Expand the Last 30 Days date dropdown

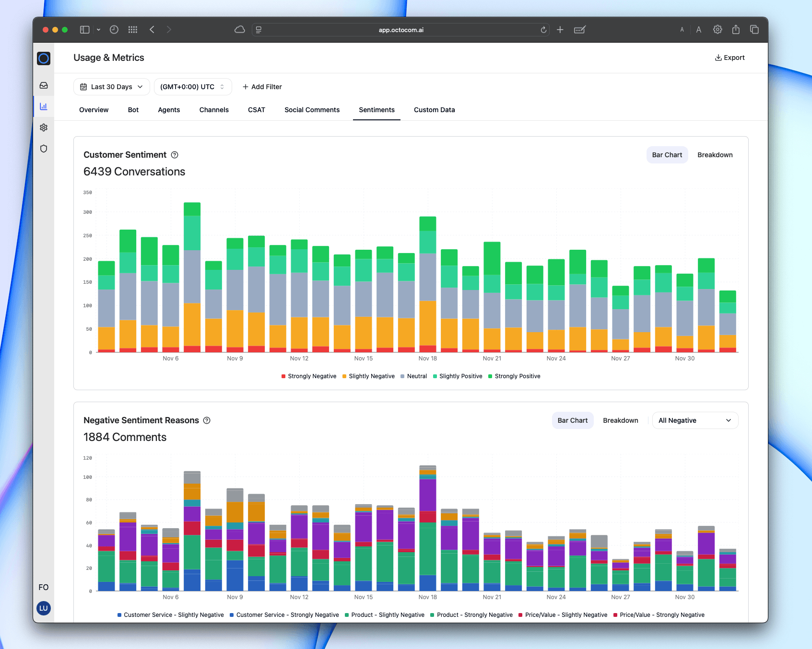coord(112,87)
